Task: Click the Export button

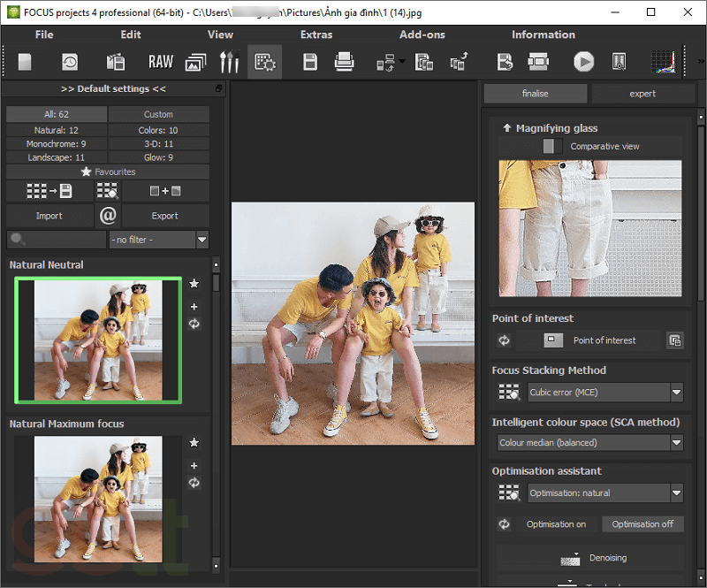Action: tap(165, 215)
